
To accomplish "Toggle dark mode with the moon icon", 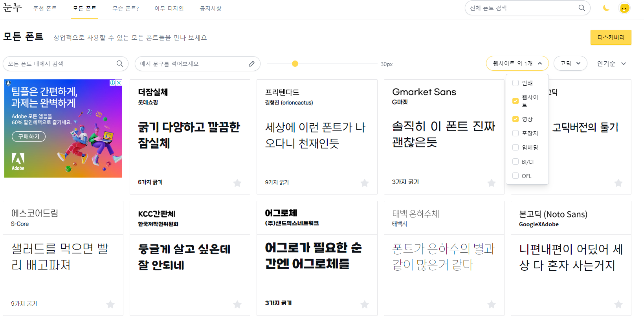I will tap(606, 8).
